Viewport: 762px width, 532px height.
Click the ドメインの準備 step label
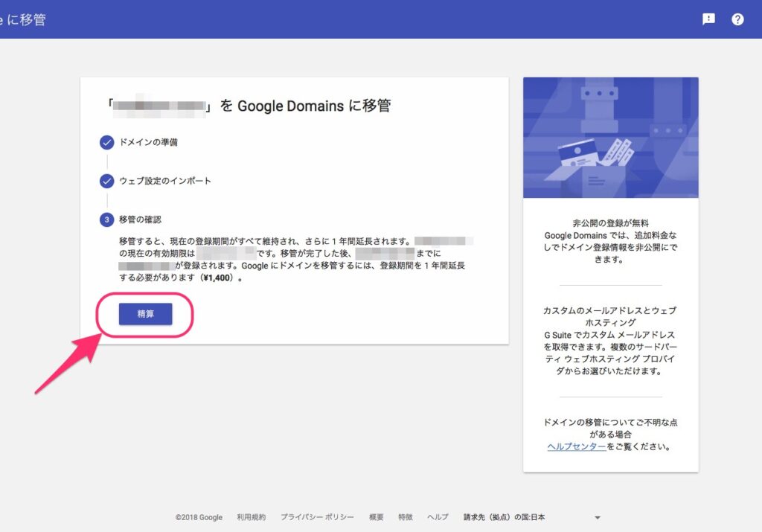pos(148,142)
